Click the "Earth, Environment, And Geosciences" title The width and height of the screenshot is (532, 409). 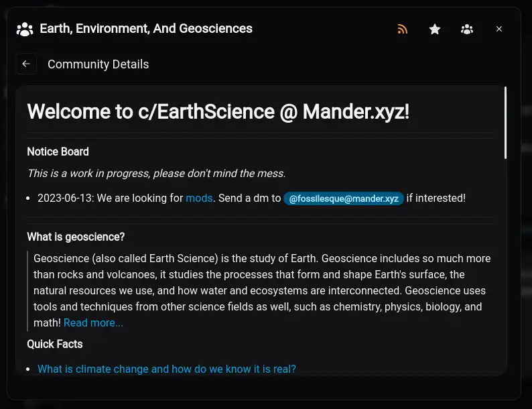pyautogui.click(x=146, y=29)
